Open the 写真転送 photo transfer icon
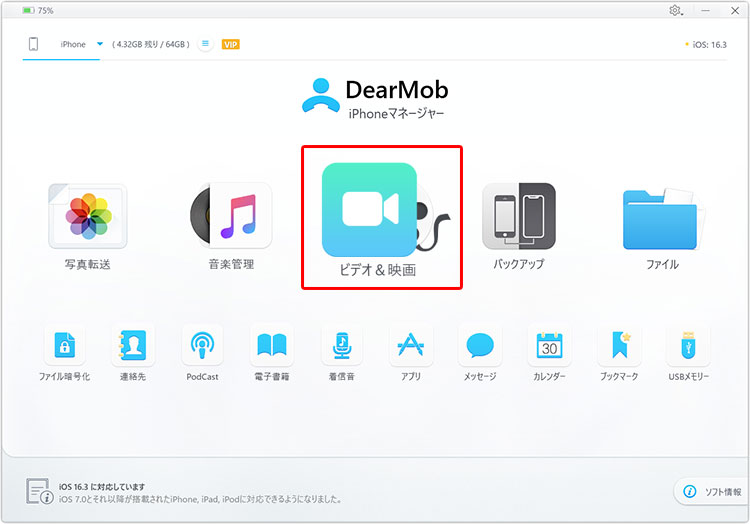Image resolution: width=750 pixels, height=524 pixels. click(88, 216)
